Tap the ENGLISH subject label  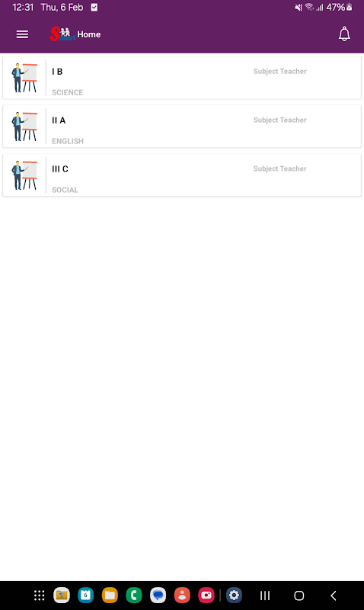tap(68, 141)
